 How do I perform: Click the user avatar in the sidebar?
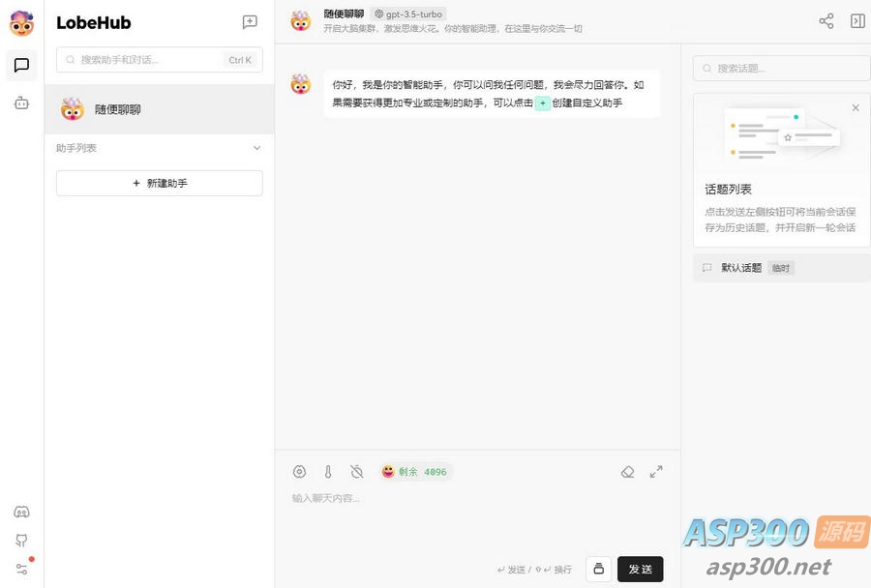(21, 23)
